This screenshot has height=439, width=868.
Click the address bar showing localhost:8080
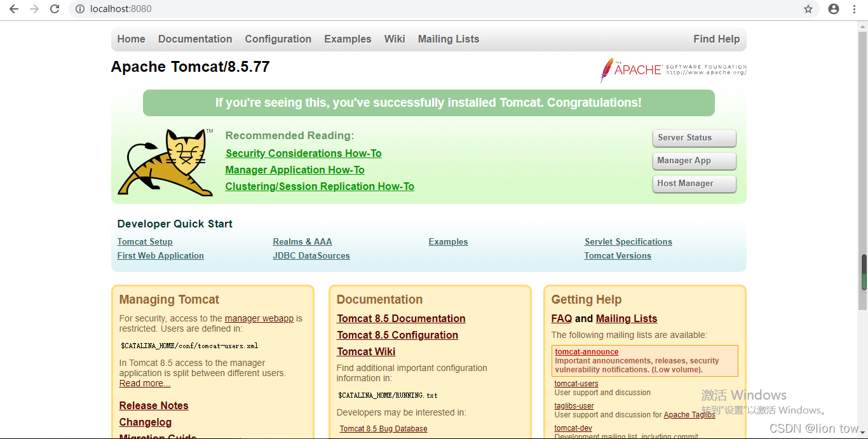pos(445,9)
